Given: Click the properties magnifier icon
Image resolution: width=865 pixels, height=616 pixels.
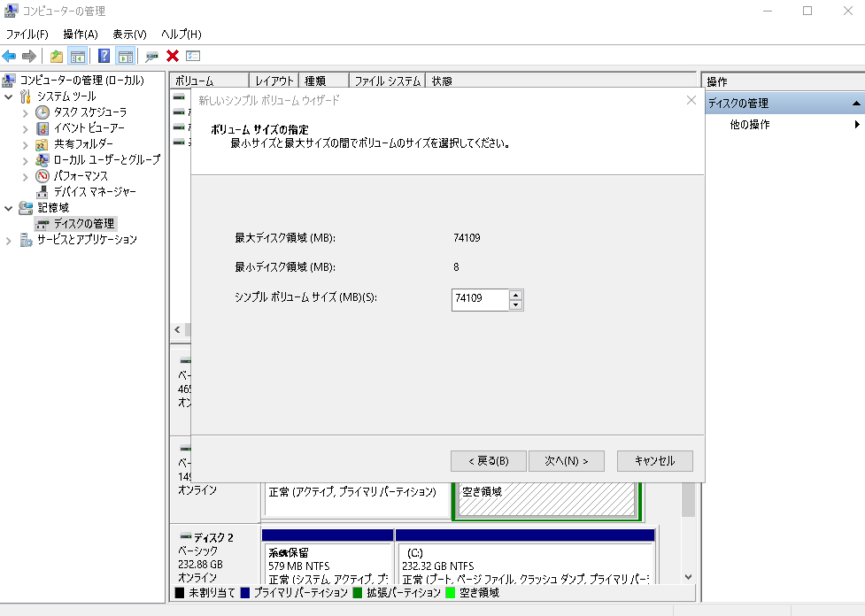Looking at the screenshot, I should coord(151,56).
